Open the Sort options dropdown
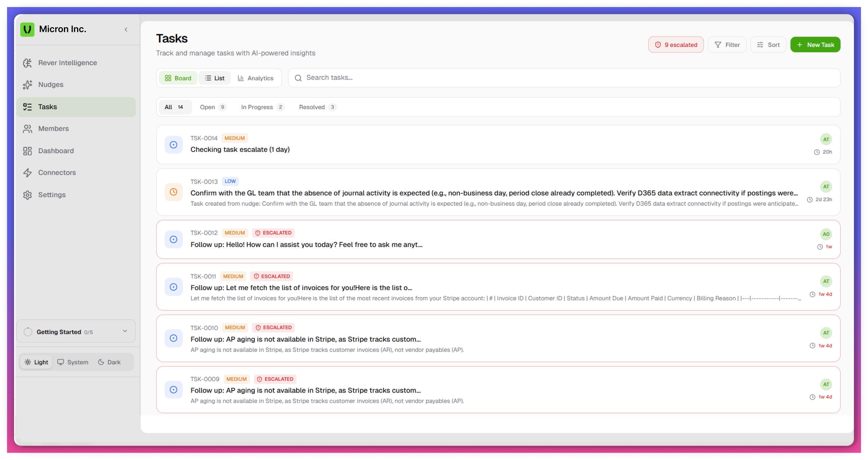The width and height of the screenshot is (868, 460). (x=768, y=45)
